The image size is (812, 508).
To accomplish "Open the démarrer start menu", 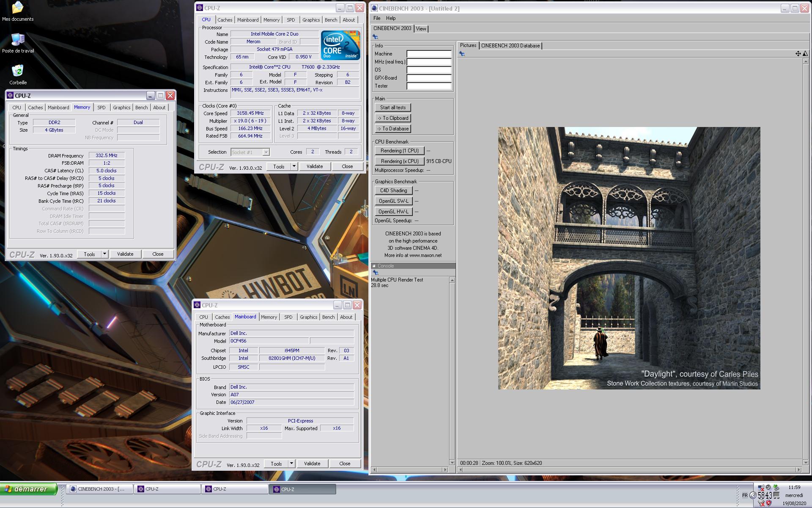I will click(x=29, y=489).
